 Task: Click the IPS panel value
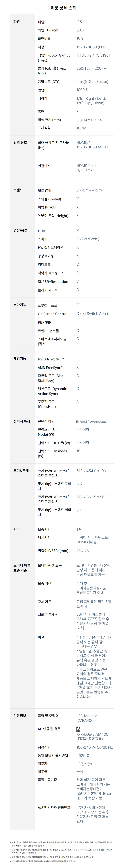(x=79, y=22)
